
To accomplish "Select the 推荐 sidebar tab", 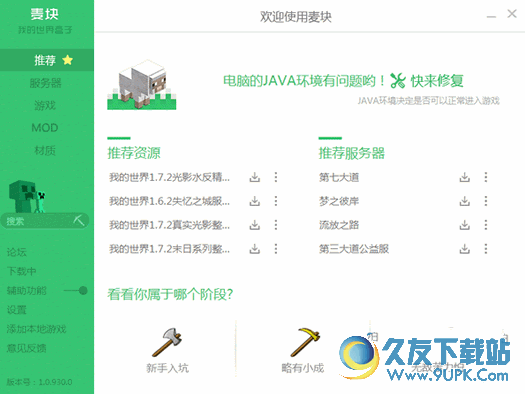I will (x=47, y=60).
